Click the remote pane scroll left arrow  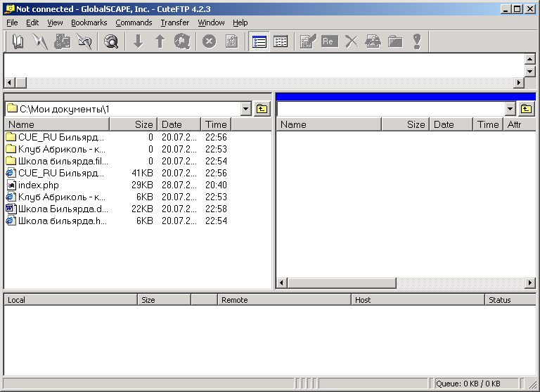[282, 283]
